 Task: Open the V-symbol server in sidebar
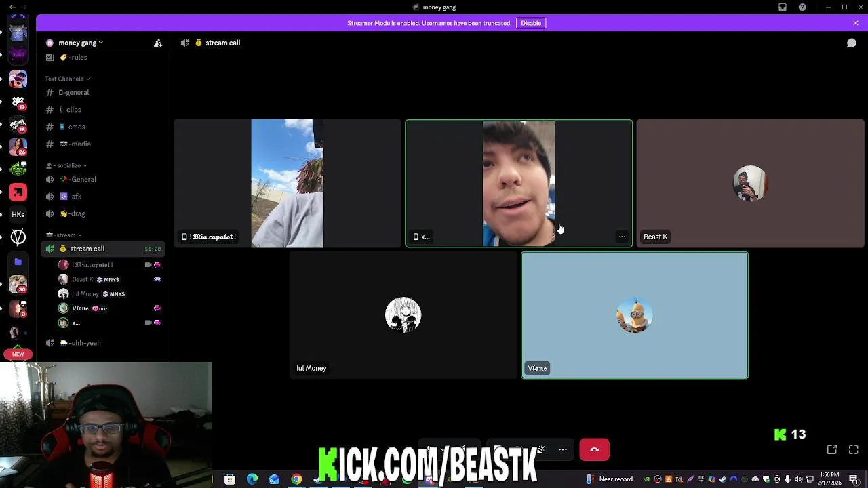point(18,237)
